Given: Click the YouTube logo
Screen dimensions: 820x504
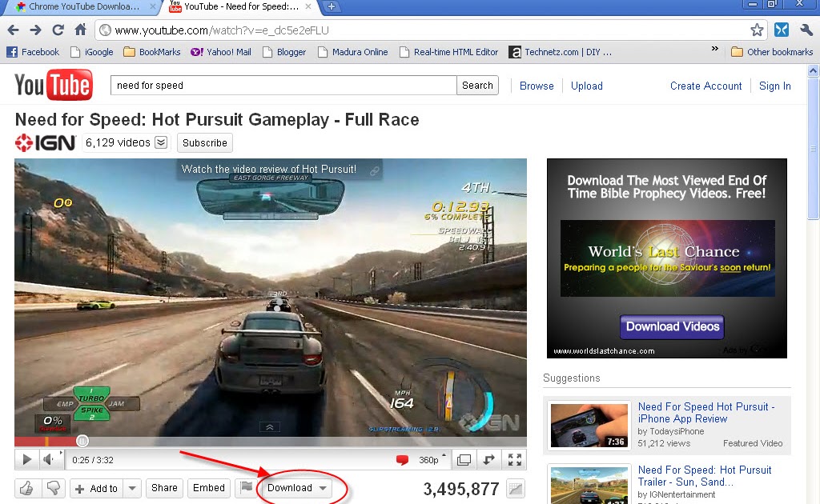Looking at the screenshot, I should click(x=54, y=85).
